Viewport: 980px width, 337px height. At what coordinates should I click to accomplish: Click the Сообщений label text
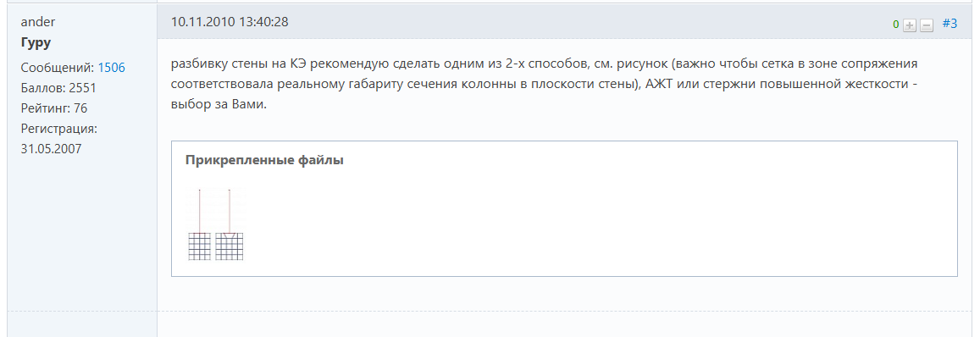pyautogui.click(x=58, y=68)
